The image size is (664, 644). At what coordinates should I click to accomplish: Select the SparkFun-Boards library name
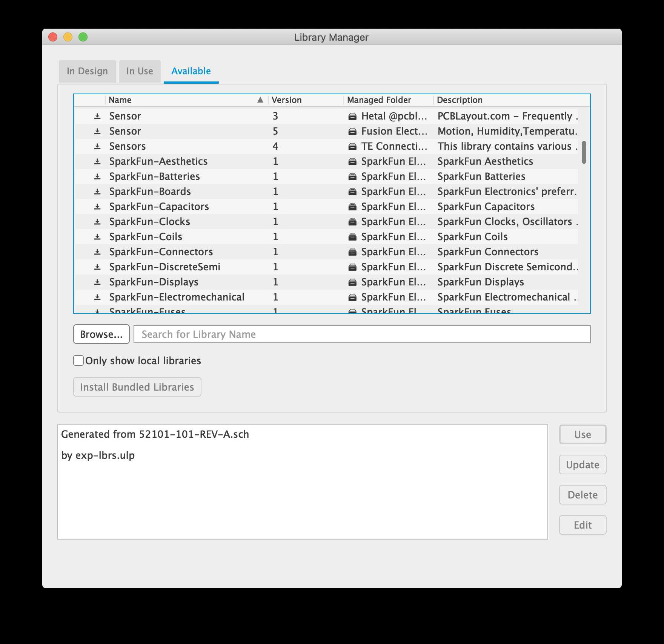[150, 192]
